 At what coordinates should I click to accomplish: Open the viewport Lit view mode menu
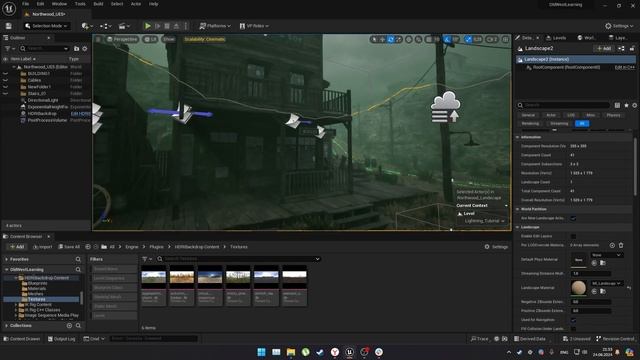coord(151,39)
